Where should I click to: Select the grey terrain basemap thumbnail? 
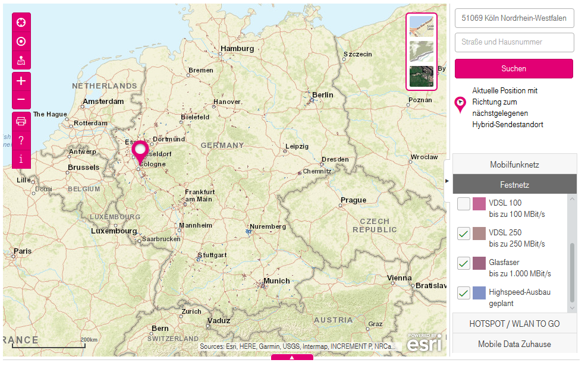pyautogui.click(x=422, y=51)
